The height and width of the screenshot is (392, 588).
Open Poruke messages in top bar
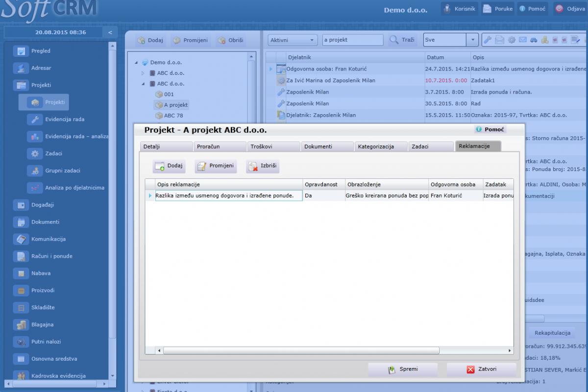[498, 9]
